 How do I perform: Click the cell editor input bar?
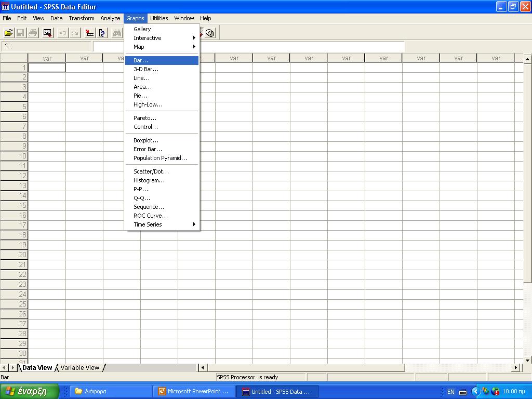tap(248, 46)
